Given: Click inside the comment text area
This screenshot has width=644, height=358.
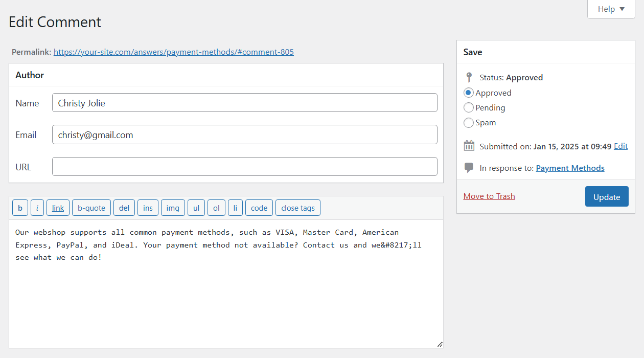Looking at the screenshot, I should pyautogui.click(x=226, y=284).
